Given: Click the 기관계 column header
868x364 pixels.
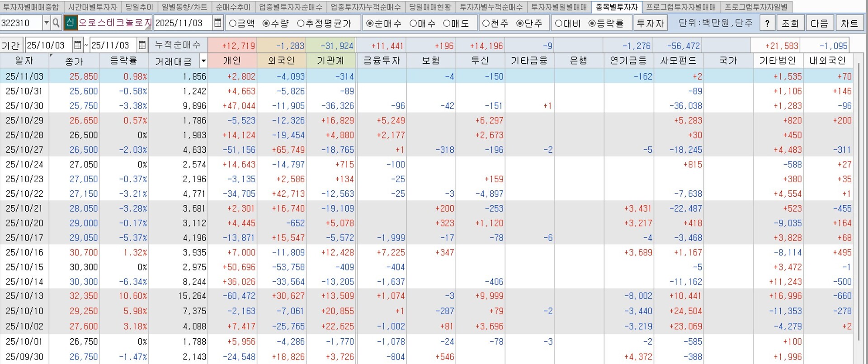Looking at the screenshot, I should coord(330,61).
